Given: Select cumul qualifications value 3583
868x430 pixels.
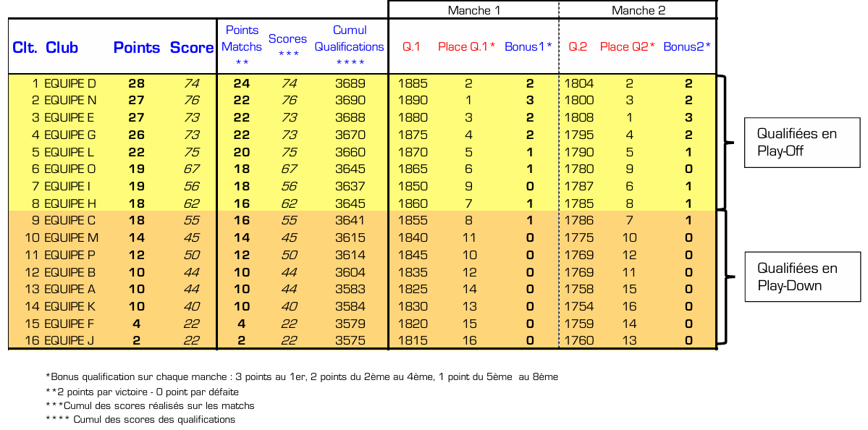Looking at the screenshot, I should [350, 290].
